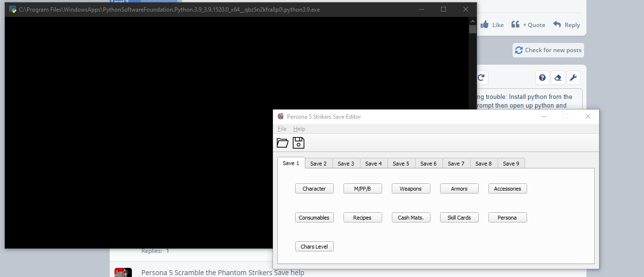The height and width of the screenshot is (277, 644).
Task: Open the Character editor button
Action: coord(314,189)
